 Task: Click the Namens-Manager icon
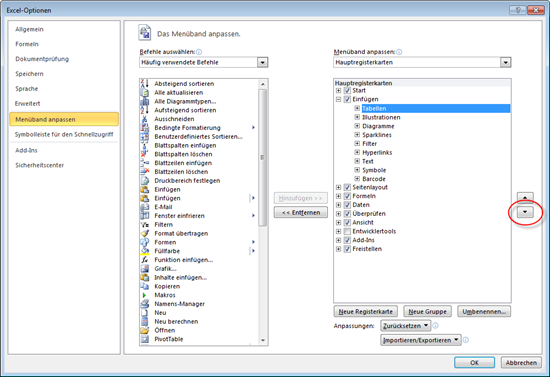[145, 304]
